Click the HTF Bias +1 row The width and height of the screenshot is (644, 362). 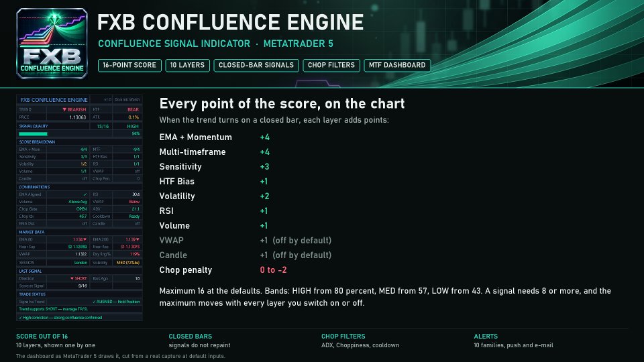point(213,182)
